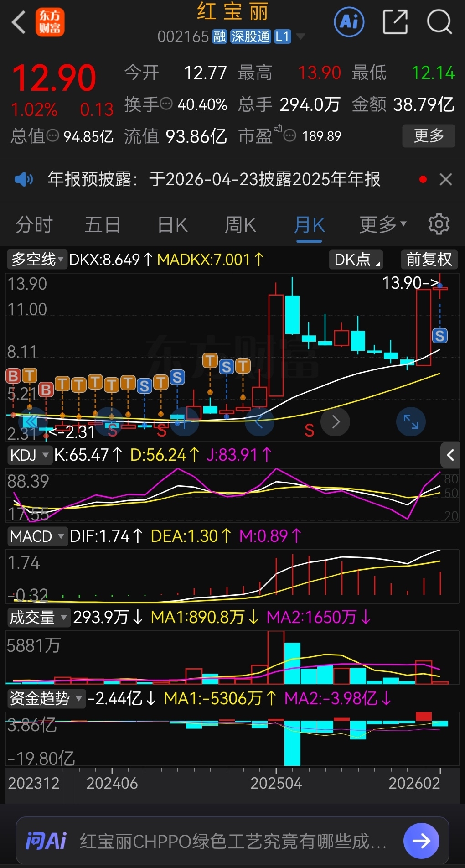Switch to the 日K tab
Image resolution: width=465 pixels, height=868 pixels.
coord(173,225)
